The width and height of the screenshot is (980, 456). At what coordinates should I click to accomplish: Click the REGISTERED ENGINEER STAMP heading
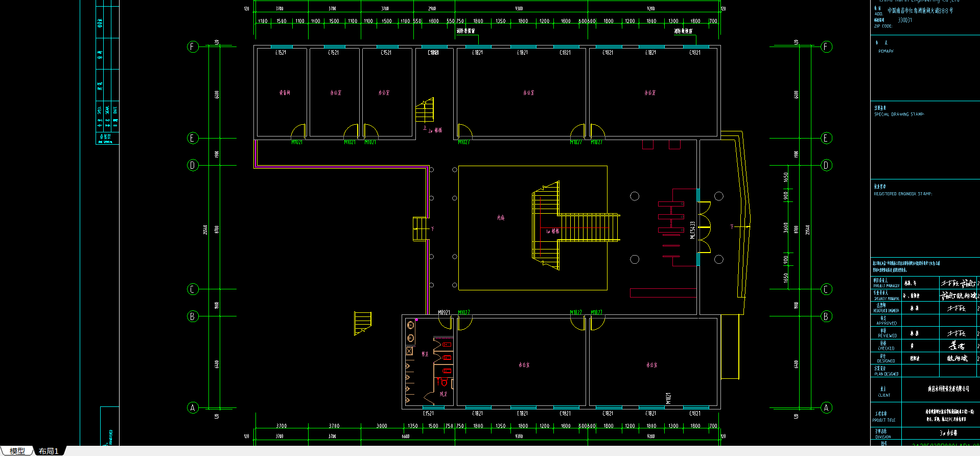pyautogui.click(x=903, y=194)
